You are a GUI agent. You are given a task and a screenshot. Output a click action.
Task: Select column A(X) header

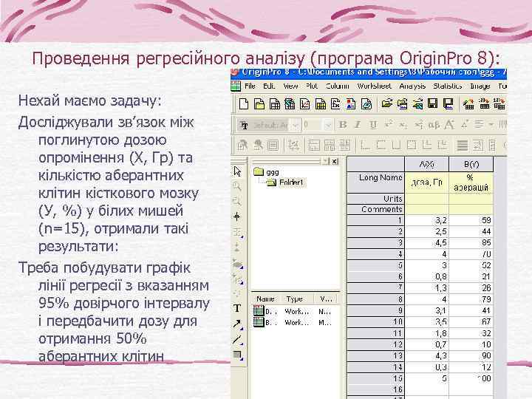tap(427, 164)
